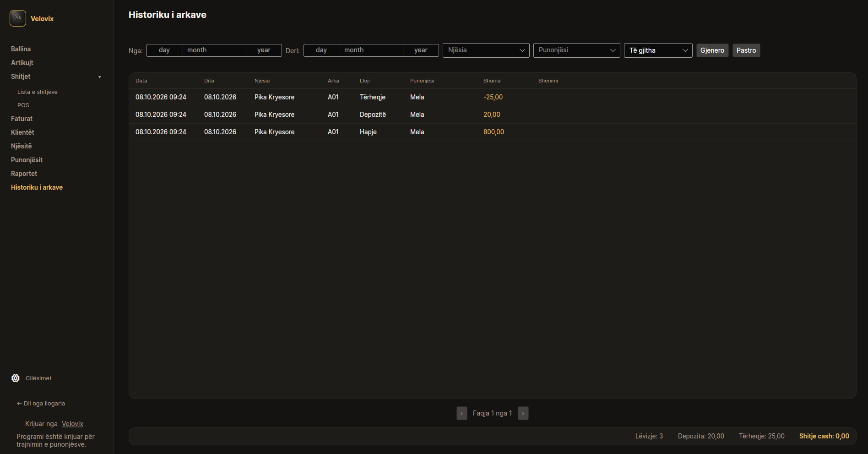The height and width of the screenshot is (454, 868).
Task: Click the Nga day field
Action: [x=164, y=50]
